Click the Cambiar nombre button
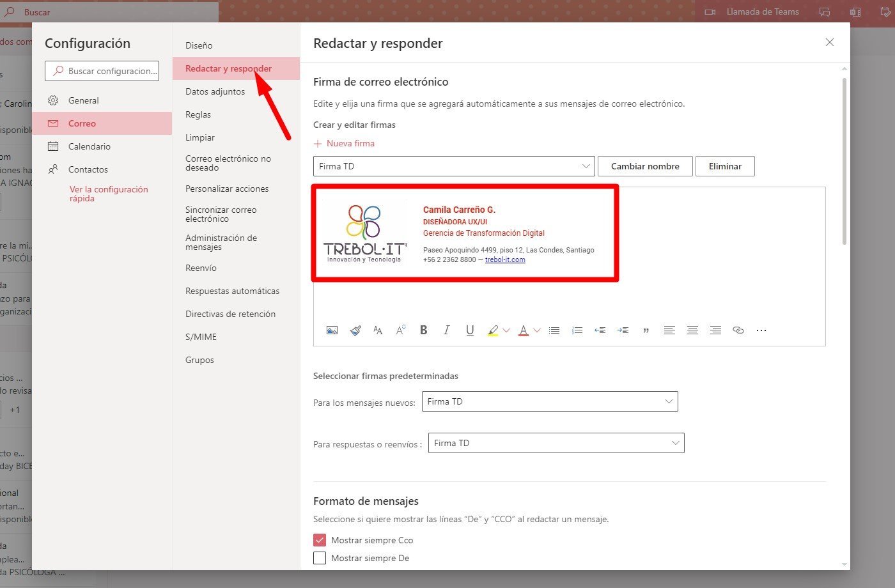 (645, 166)
